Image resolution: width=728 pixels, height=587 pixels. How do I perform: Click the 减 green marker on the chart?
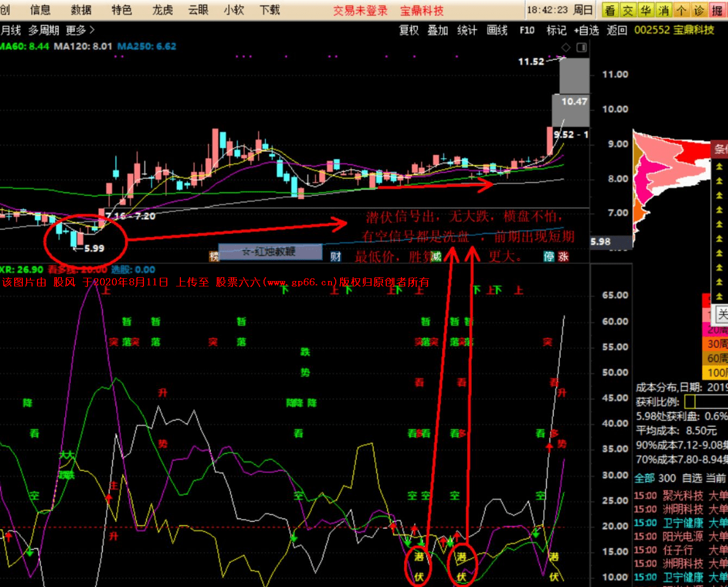[x=436, y=256]
